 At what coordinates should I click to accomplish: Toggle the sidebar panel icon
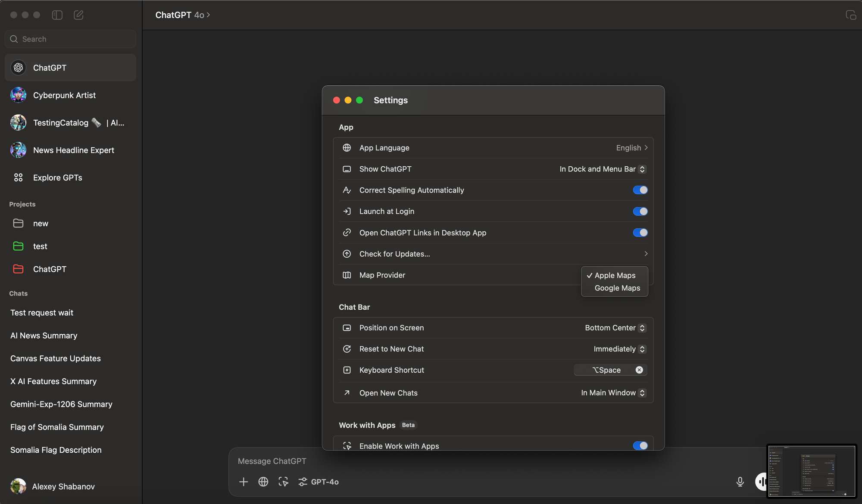click(57, 15)
